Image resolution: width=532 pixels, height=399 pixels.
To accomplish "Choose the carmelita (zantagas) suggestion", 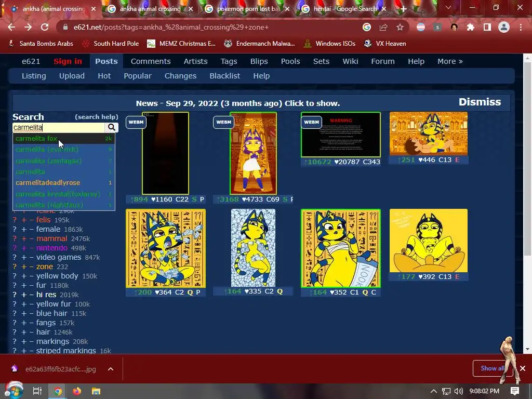I will 64,161.
